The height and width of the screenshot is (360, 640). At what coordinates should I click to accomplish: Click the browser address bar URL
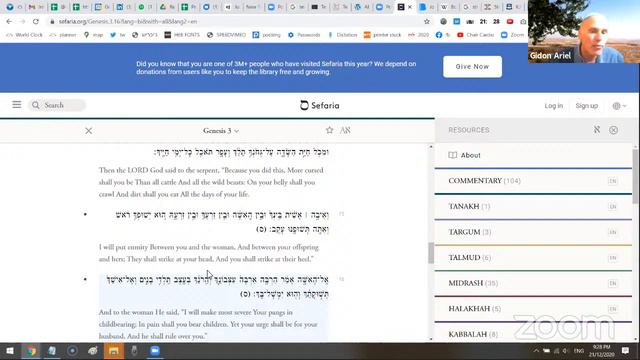tap(128, 21)
